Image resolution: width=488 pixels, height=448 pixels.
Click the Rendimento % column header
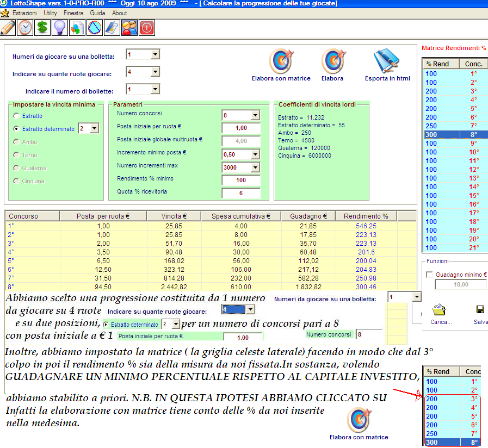point(366,216)
